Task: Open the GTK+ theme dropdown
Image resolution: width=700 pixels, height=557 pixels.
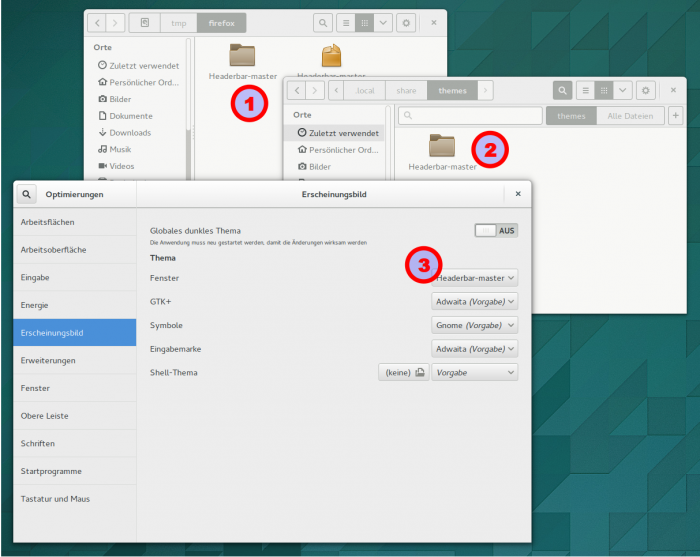Action: point(475,301)
